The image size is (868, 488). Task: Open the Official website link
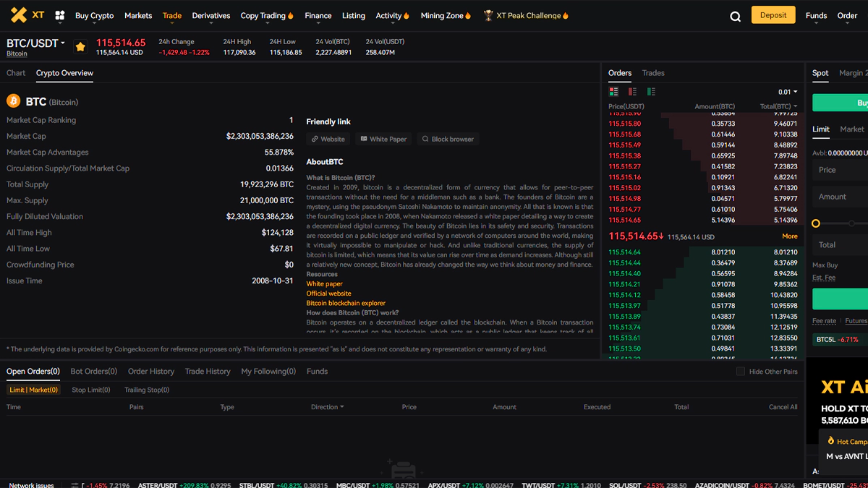(328, 294)
